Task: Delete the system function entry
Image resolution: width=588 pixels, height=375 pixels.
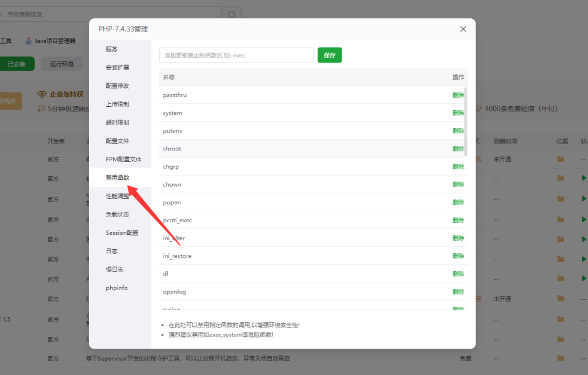Action: [458, 113]
